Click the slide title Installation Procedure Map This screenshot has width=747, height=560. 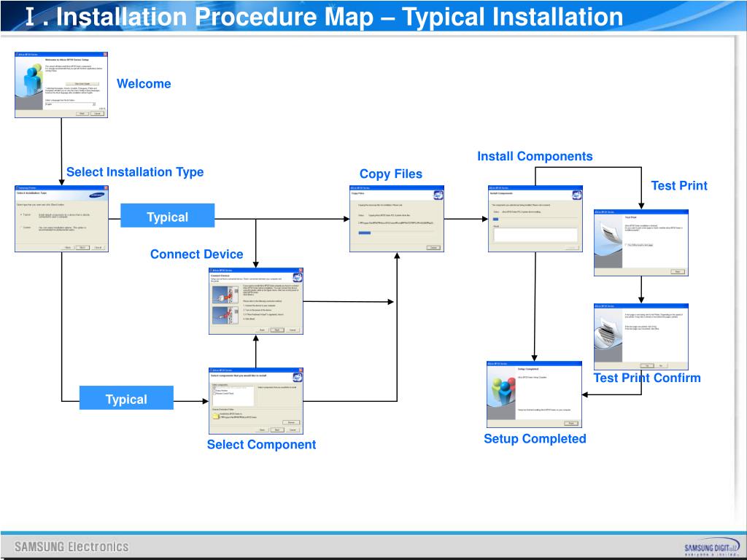[324, 16]
